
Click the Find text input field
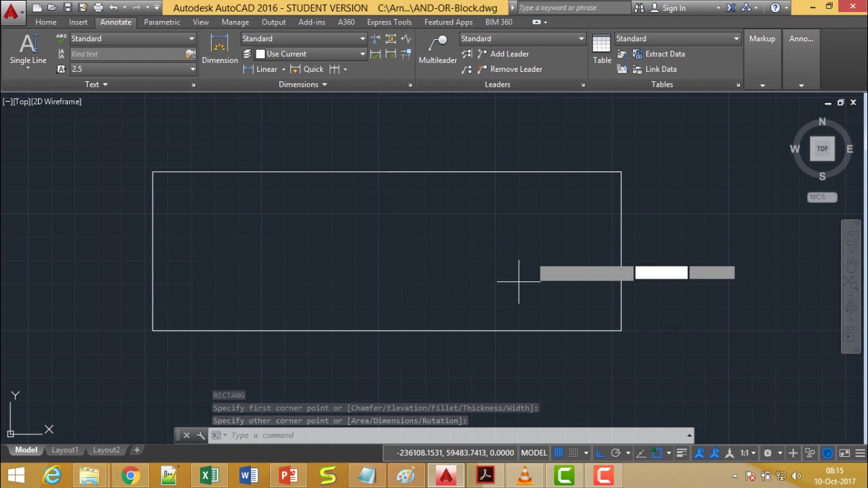click(x=127, y=54)
